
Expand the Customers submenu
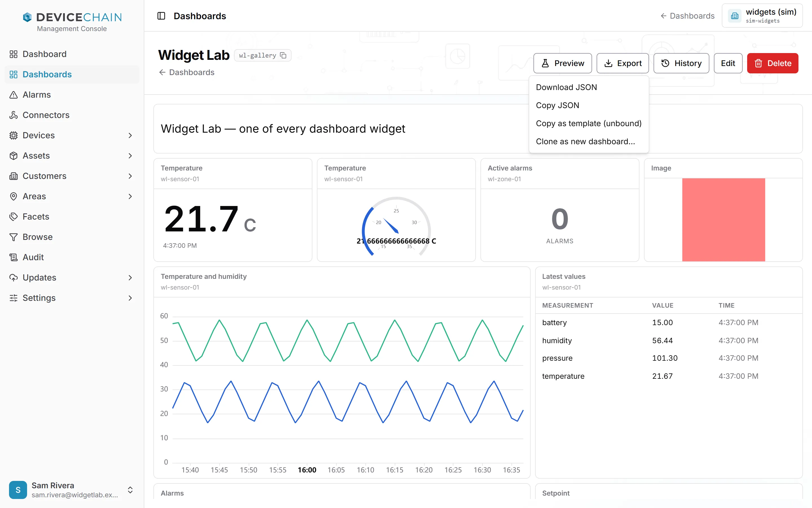click(130, 176)
